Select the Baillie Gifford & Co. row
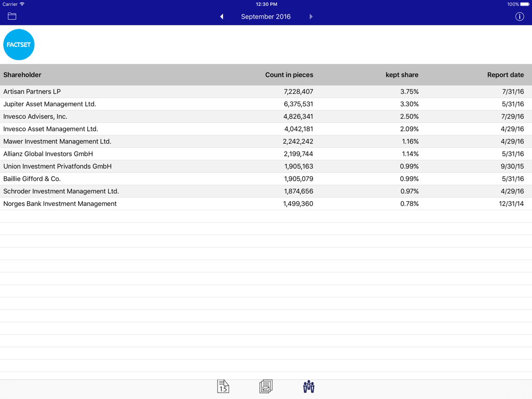The height and width of the screenshot is (399, 532). tap(266, 179)
